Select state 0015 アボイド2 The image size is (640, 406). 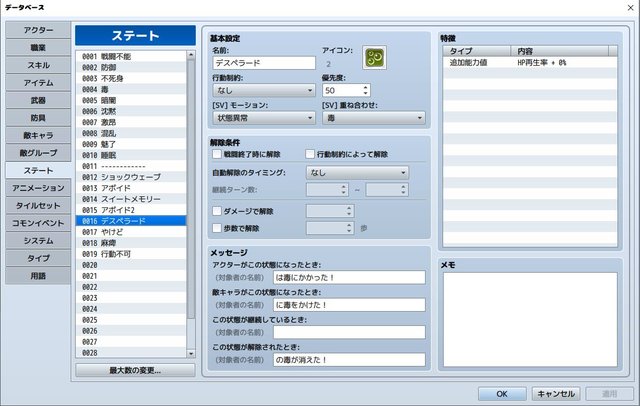[131, 210]
